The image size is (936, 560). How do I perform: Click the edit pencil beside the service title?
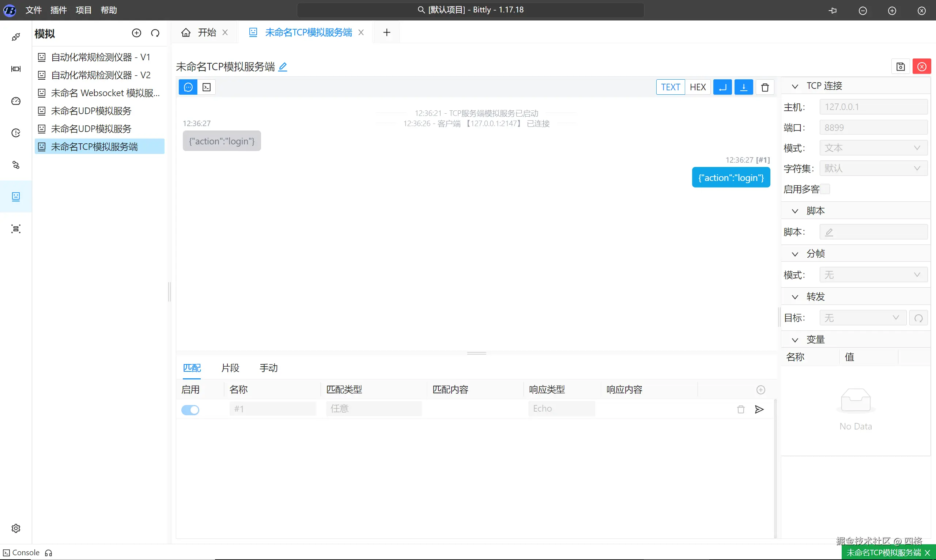tap(283, 67)
